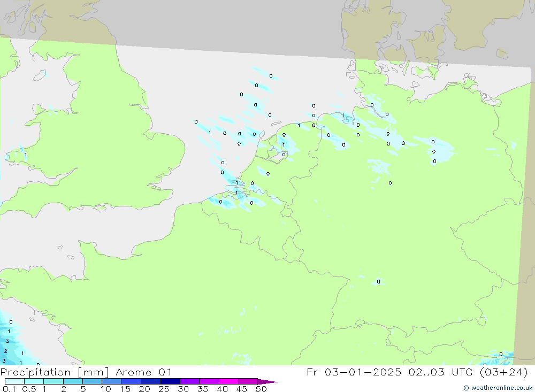Image resolution: width=535 pixels, height=392 pixels.
Task: Click the legend label '40'
Action: coord(222,389)
